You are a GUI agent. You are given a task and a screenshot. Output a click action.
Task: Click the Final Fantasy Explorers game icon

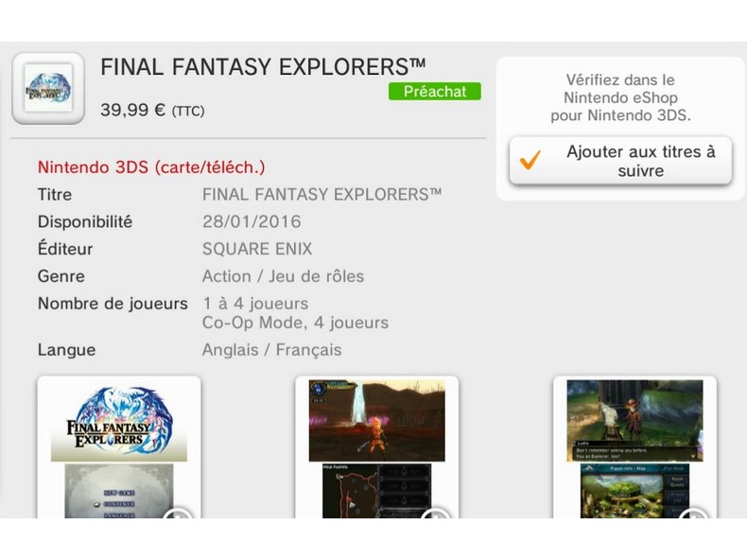48,88
